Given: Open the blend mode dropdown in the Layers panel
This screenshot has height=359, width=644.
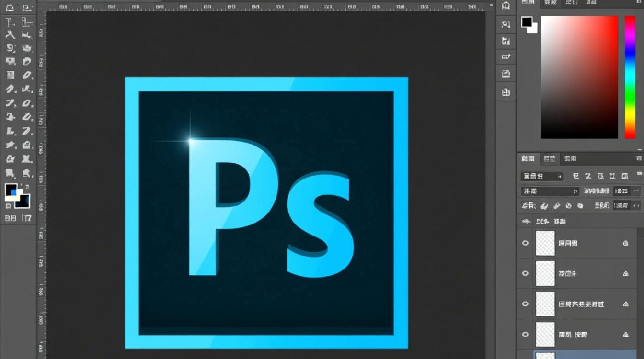Looking at the screenshot, I should pyautogui.click(x=550, y=191).
